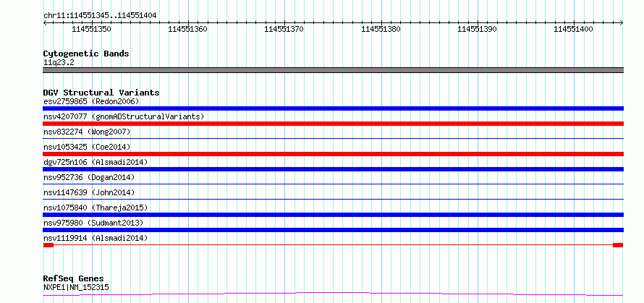Click the red bar under nsv4207077
644x303 pixels.
(333, 124)
